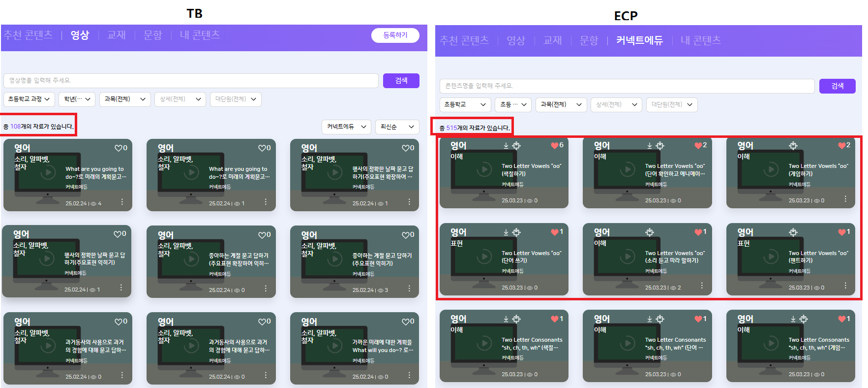This screenshot has width=868, height=388.
Task: Toggle the heart on the 챈트하기 card
Action: point(842,232)
